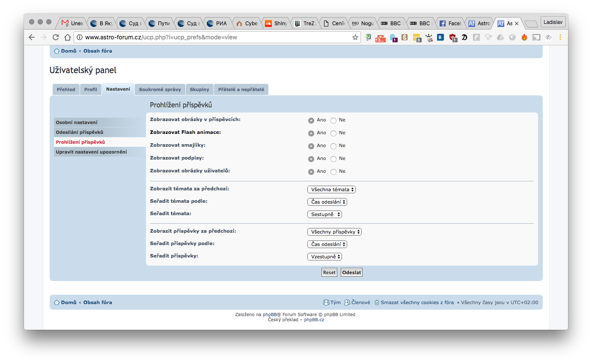The image size is (592, 364).
Task: Select Ne for Zobrazovat obrázky uživatelů
Action: 333,172
